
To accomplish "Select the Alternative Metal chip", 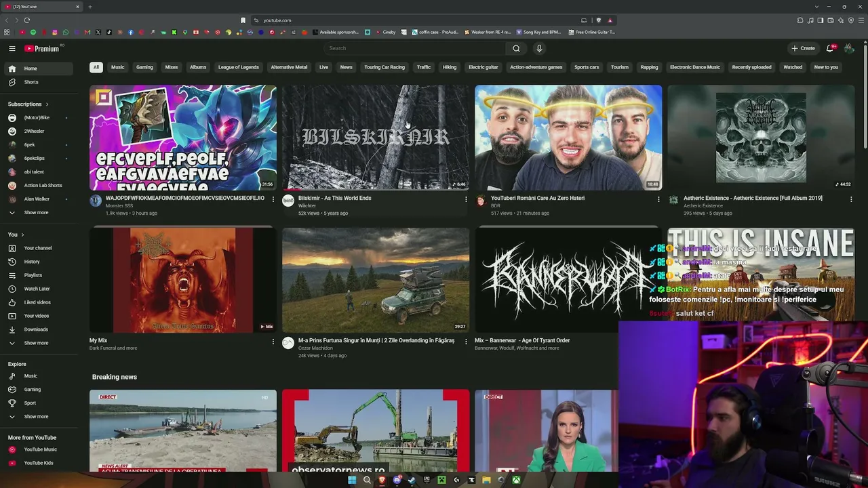I will coord(289,67).
